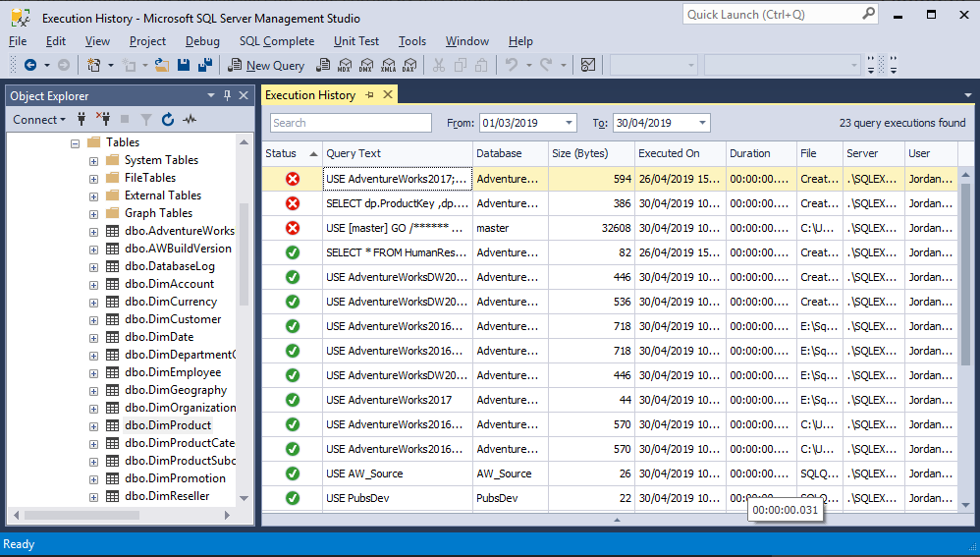This screenshot has height=557, width=980.
Task: Click the Quick Launch magnifier icon
Action: tap(869, 14)
